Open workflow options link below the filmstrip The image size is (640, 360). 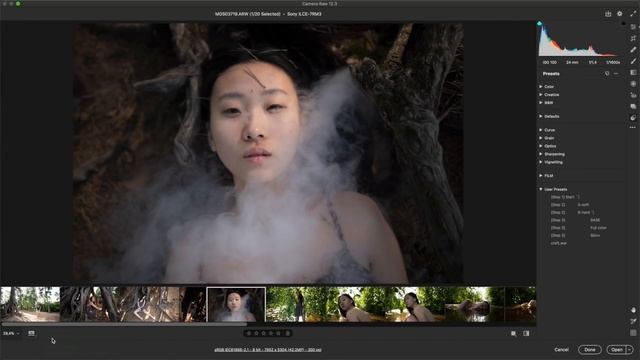point(268,350)
